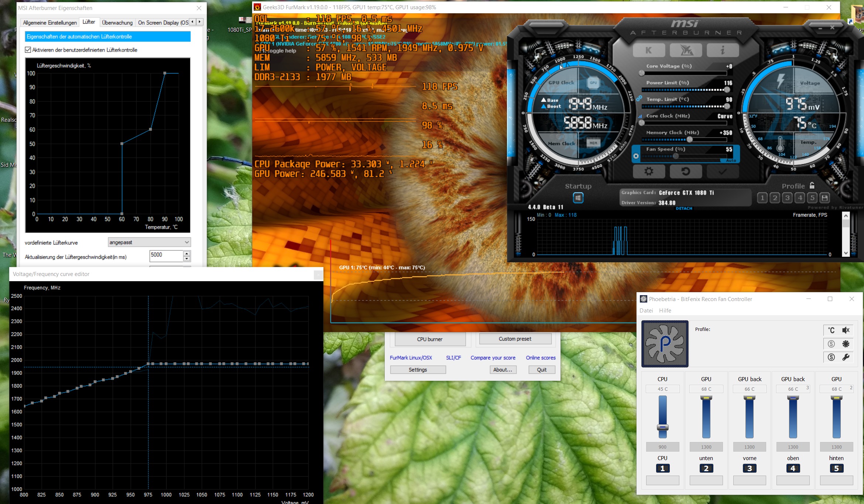864x504 pixels.
Task: Click the Celsius temperature unit icon
Action: click(x=831, y=330)
